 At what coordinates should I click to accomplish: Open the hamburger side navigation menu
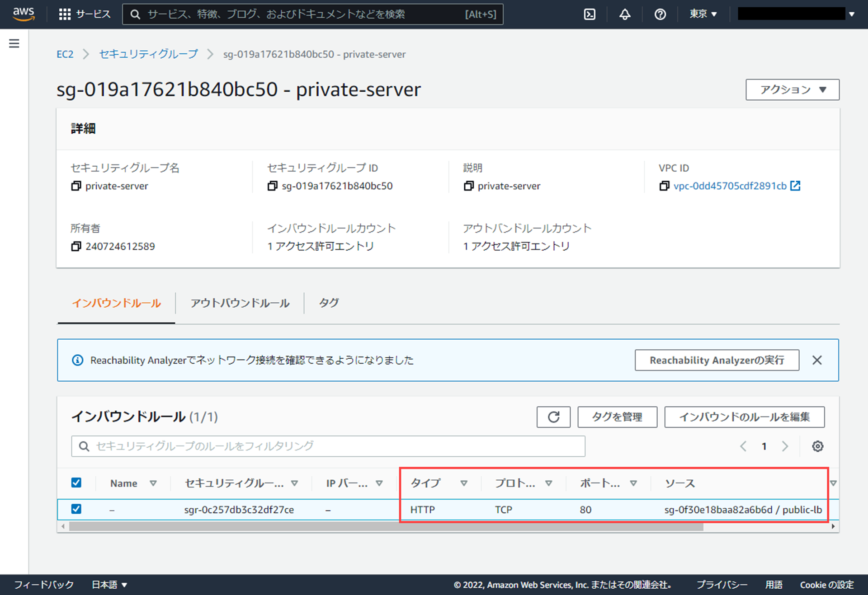pos(14,43)
